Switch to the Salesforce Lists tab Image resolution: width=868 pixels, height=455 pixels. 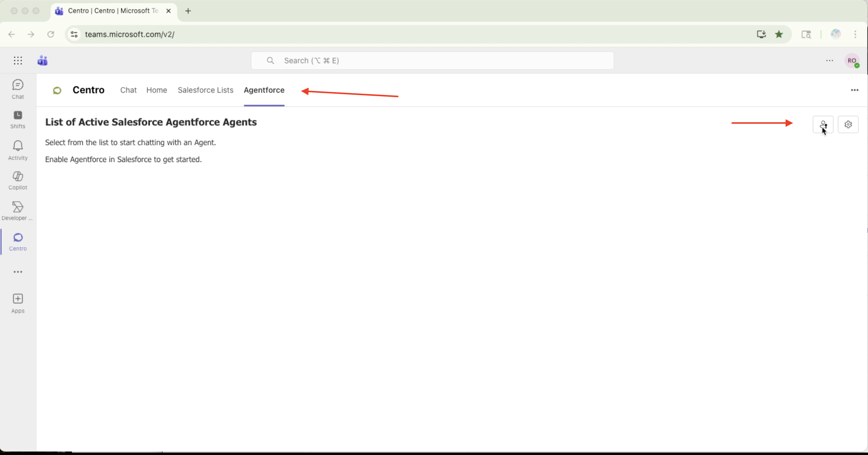205,90
